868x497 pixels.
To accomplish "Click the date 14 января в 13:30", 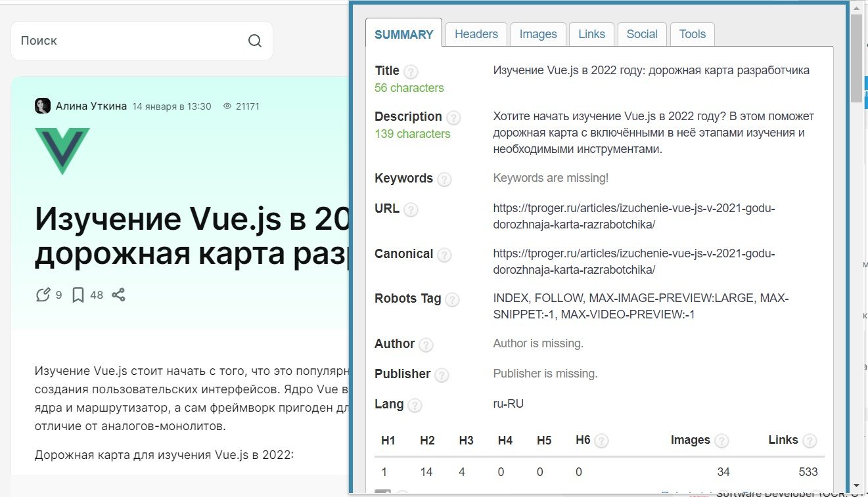I will (x=172, y=106).
